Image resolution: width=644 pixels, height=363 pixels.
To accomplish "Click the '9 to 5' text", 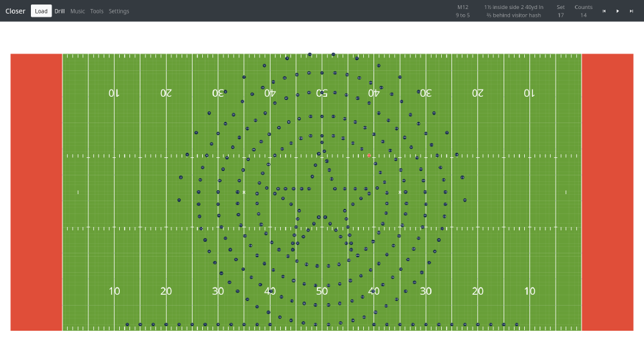I will tap(463, 15).
